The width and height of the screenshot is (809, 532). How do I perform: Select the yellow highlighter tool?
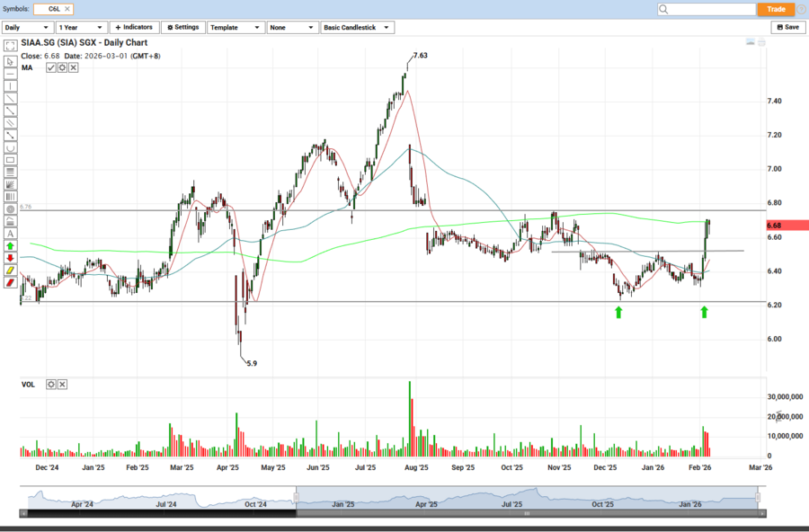10,270
